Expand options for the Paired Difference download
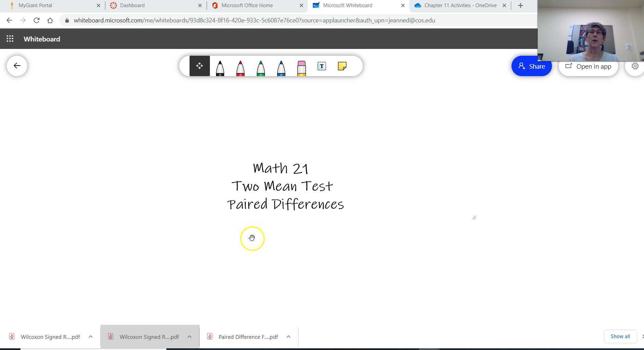Screen dimensions: 644x350 (x=288, y=337)
